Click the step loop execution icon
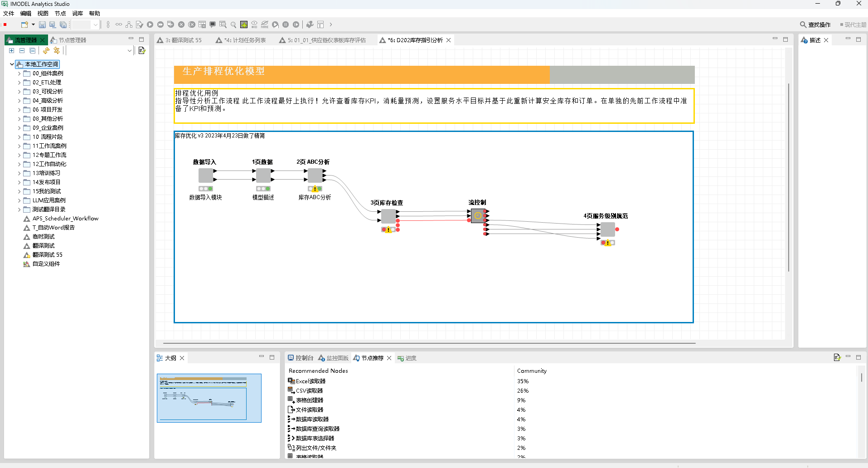868x468 pixels. tap(275, 24)
